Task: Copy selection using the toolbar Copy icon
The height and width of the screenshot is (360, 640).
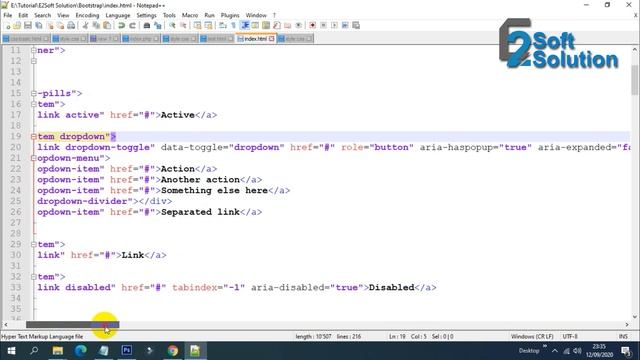Action: 96,25
